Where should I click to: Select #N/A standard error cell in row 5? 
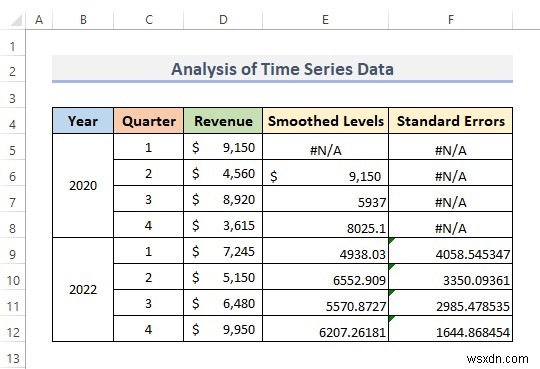pyautogui.click(x=450, y=147)
